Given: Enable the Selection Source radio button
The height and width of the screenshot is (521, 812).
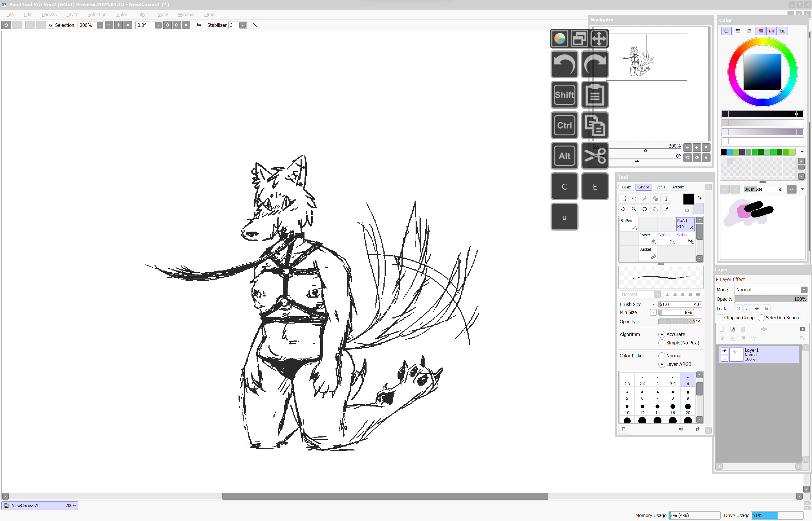Looking at the screenshot, I should [x=761, y=318].
